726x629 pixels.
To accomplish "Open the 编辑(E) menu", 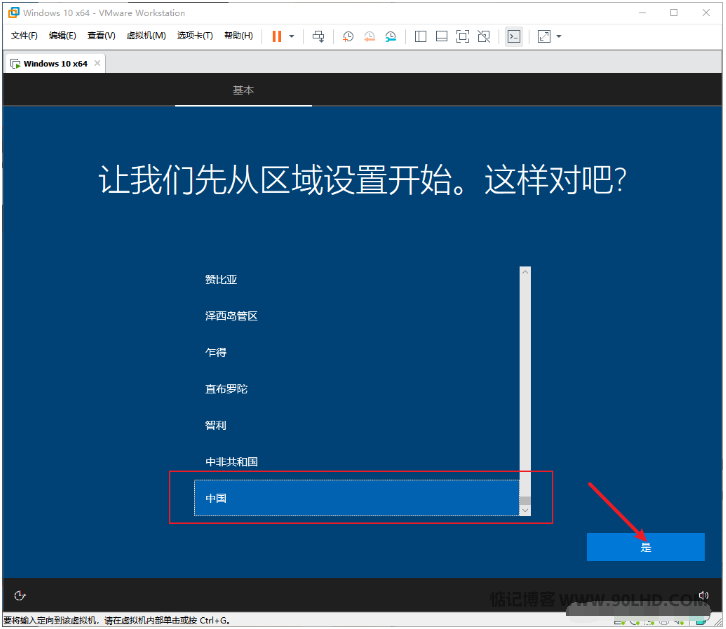I will click(x=63, y=36).
